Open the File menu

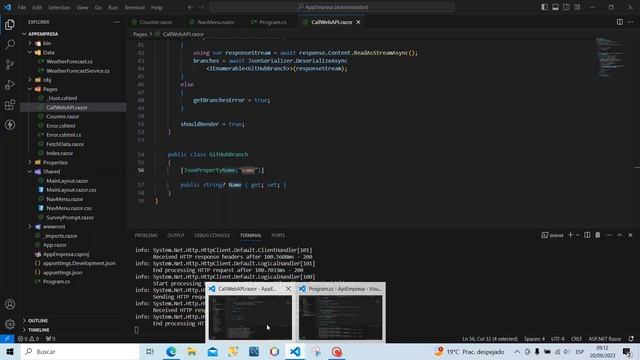[22, 7]
